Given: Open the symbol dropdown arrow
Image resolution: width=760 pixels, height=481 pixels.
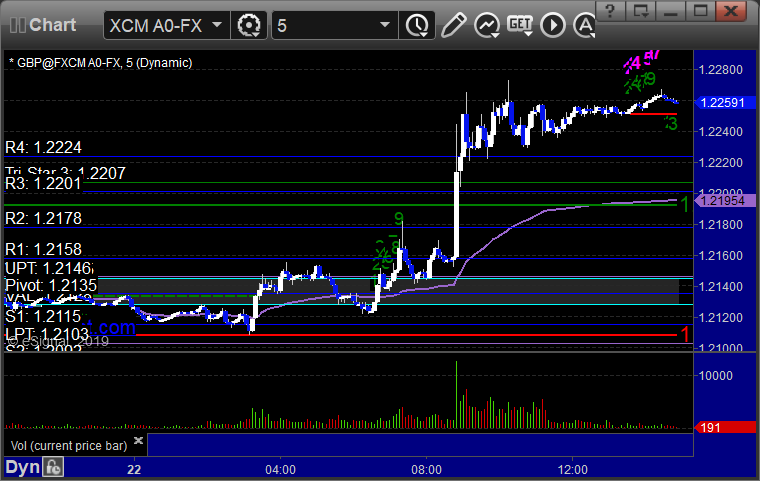Looking at the screenshot, I should pos(217,25).
